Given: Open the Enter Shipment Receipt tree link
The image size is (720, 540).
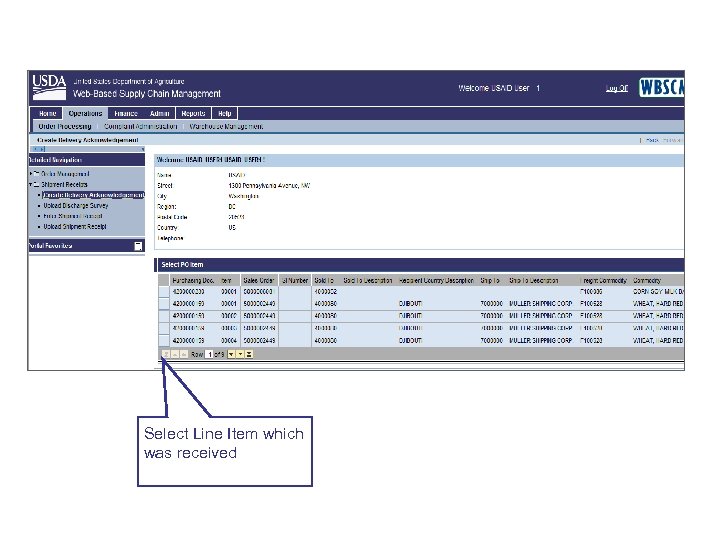Looking at the screenshot, I should 73,216.
